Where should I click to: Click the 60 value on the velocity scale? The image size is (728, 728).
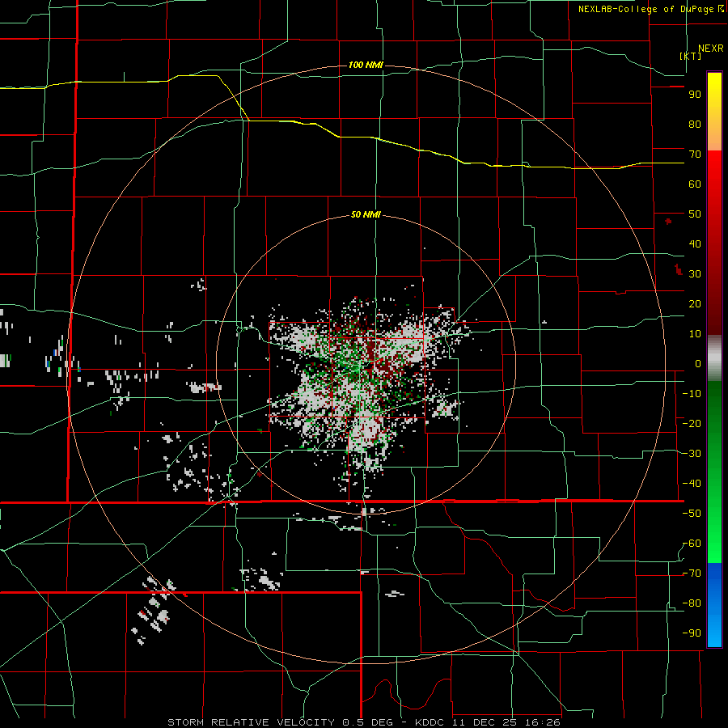tap(695, 184)
